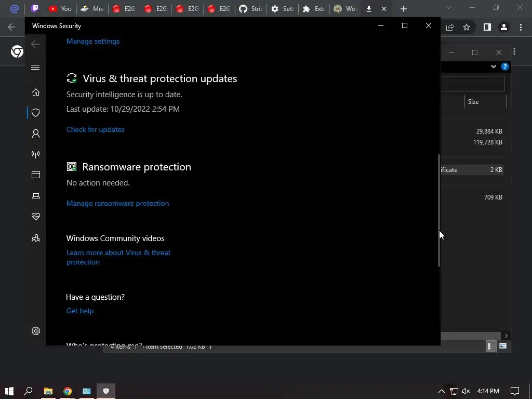The height and width of the screenshot is (399, 532).
Task: Open Chrome three-dot menu
Action: [x=521, y=27]
